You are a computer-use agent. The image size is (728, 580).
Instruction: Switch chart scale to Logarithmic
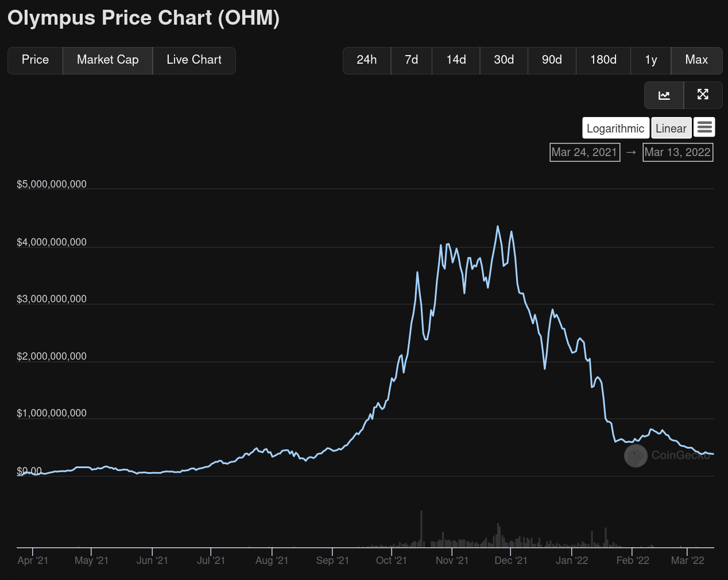click(615, 128)
